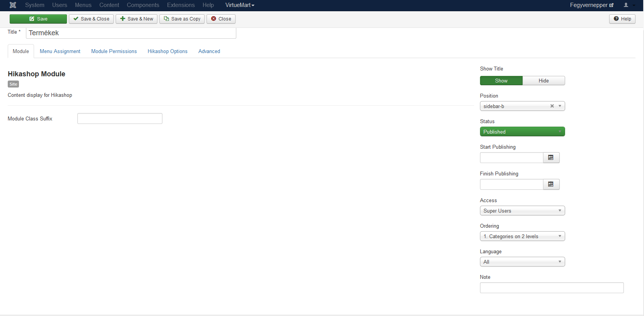The image size is (644, 316).
Task: Set Show Title to Hide
Action: tap(544, 81)
